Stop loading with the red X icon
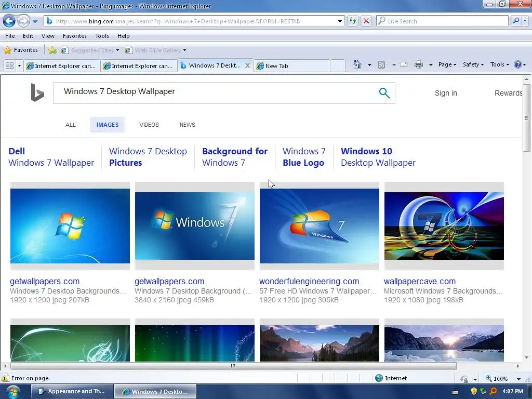Viewport: 532px width, 399px height. tap(366, 21)
